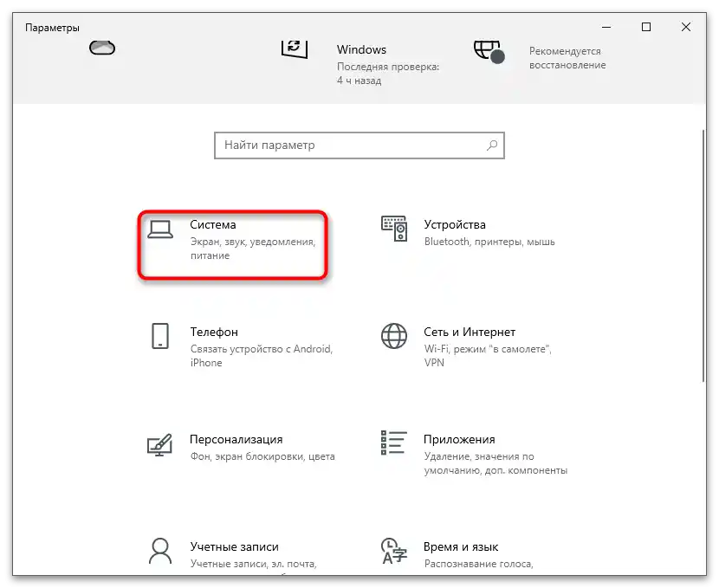The width and height of the screenshot is (719, 588).
Task: Click the web browsing globe shield icon
Action: (x=489, y=51)
